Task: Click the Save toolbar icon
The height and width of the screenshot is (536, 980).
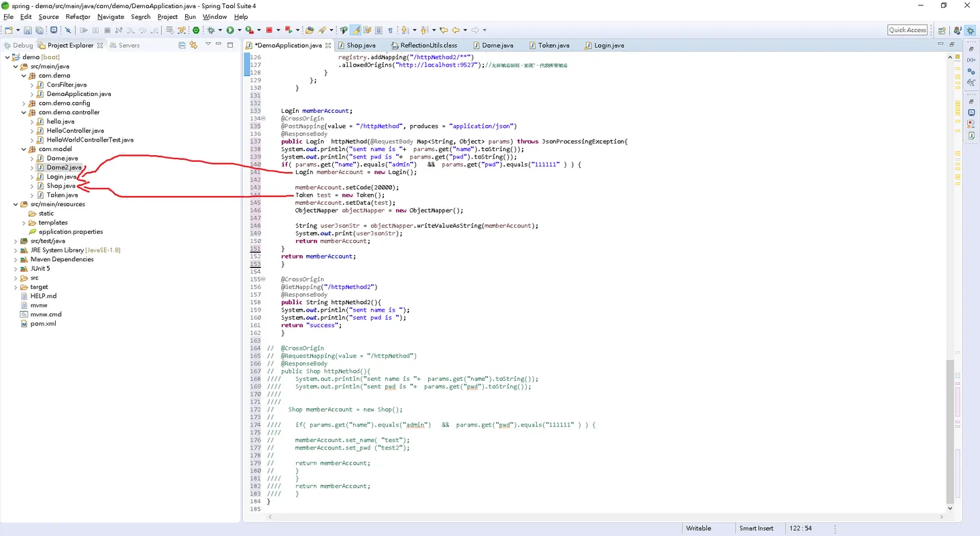Action: pyautogui.click(x=27, y=30)
